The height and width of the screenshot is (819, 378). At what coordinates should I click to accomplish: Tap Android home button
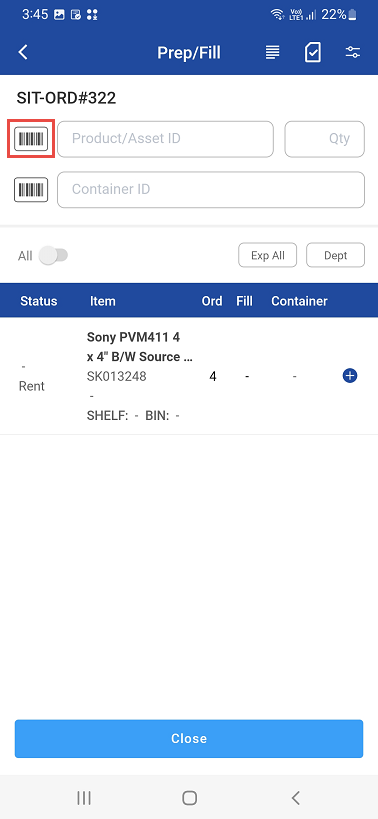coord(189,798)
